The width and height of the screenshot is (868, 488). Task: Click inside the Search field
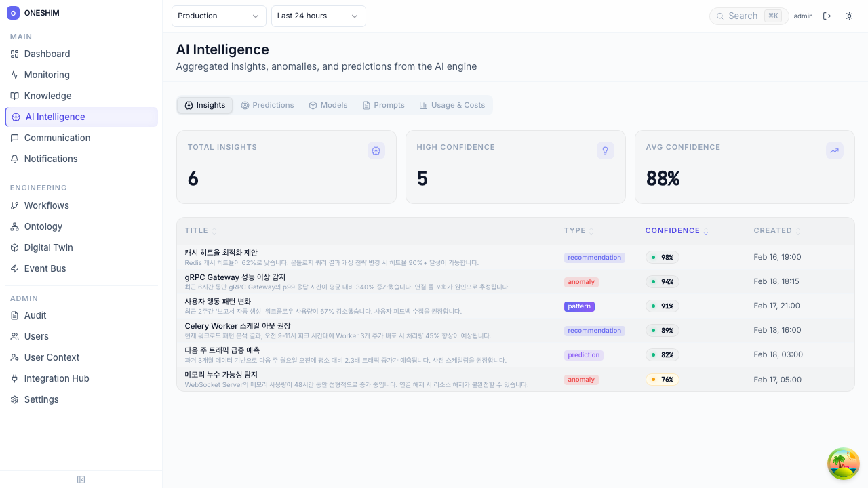(746, 16)
